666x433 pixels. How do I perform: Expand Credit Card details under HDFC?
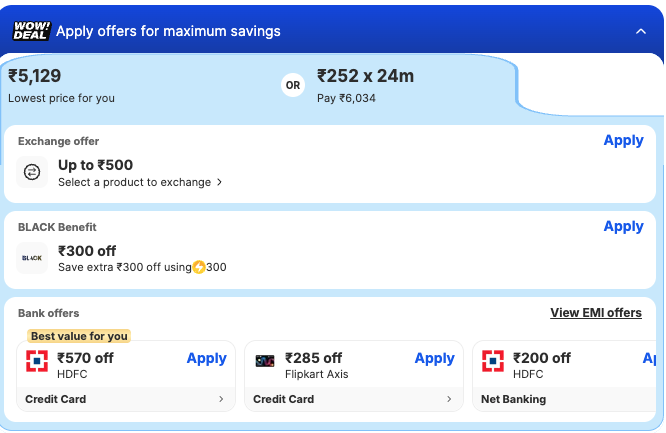click(x=126, y=399)
